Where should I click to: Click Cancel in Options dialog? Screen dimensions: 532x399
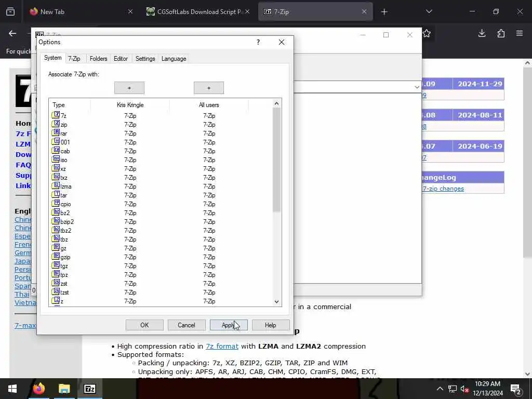click(x=187, y=325)
